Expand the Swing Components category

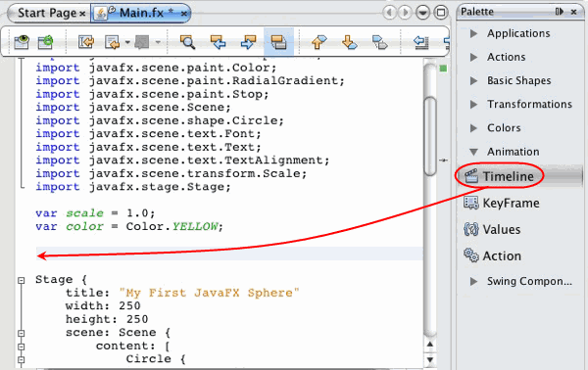tap(474, 281)
